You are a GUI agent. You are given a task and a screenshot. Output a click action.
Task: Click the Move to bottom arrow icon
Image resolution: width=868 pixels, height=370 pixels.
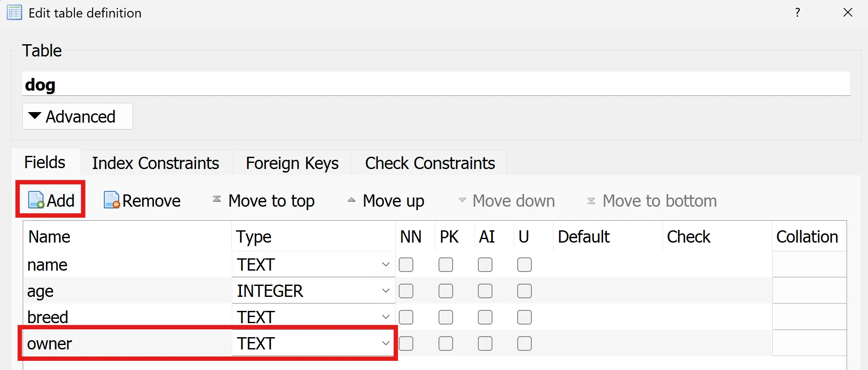591,201
